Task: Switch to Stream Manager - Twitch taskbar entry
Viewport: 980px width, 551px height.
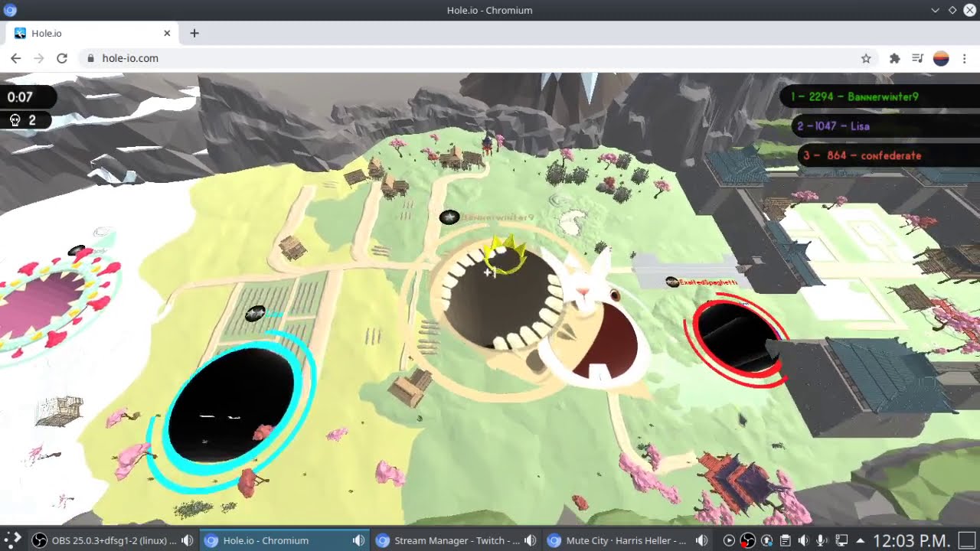Action: pyautogui.click(x=456, y=540)
